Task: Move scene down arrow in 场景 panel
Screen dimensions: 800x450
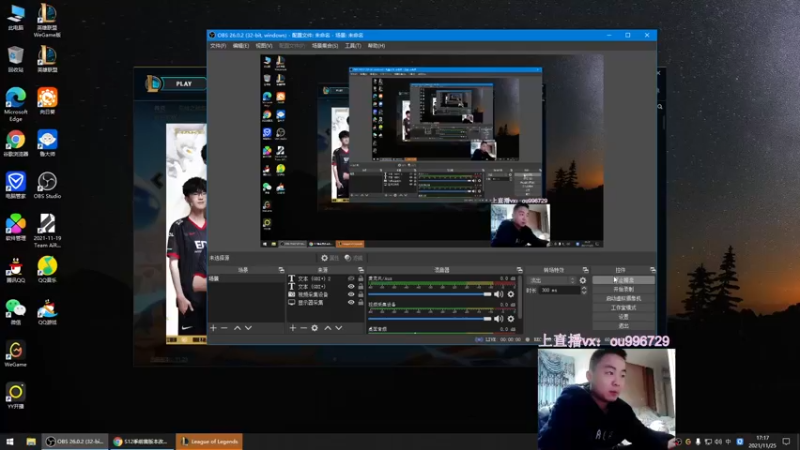Action: point(248,328)
